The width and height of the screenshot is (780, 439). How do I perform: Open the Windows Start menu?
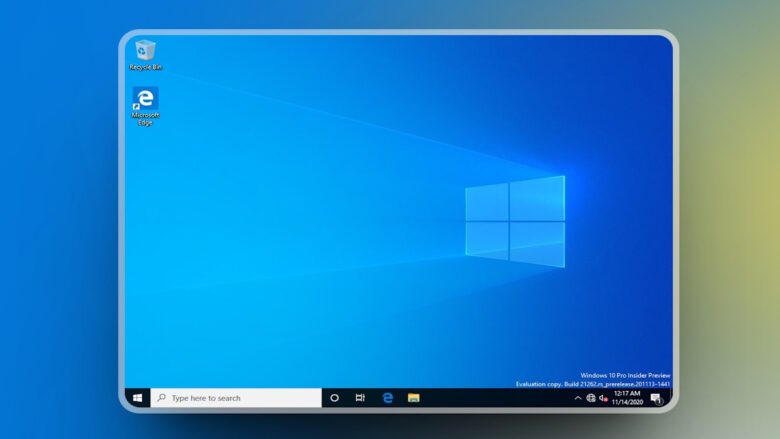(x=137, y=398)
